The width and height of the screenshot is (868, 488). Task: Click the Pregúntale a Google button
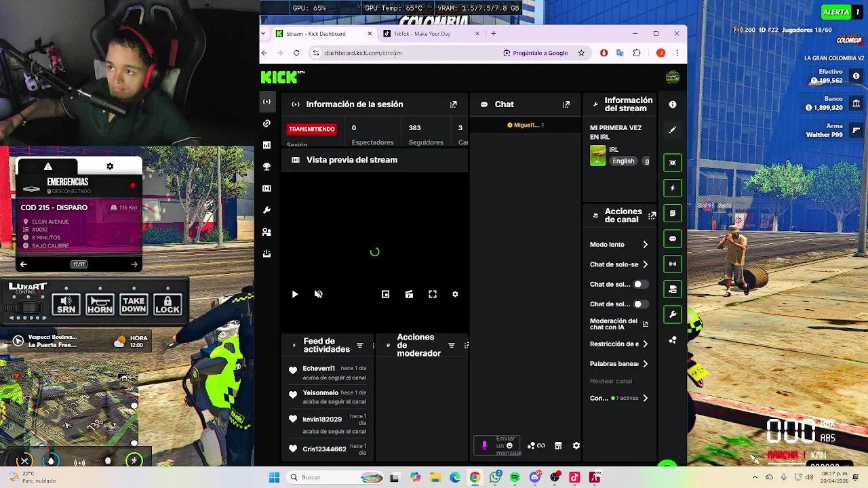point(536,53)
